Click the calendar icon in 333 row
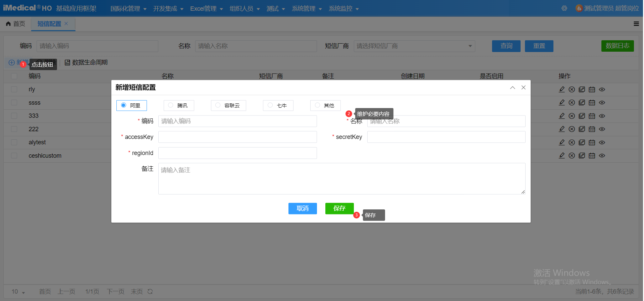The height and width of the screenshot is (301, 644). (592, 116)
